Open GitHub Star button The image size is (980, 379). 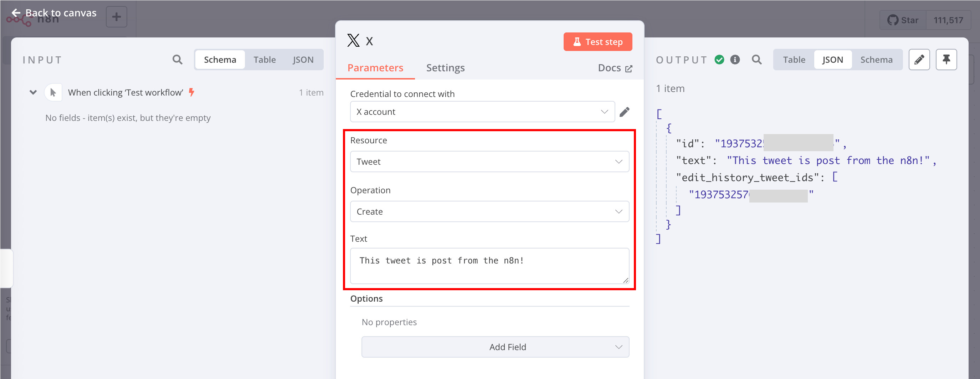coord(903,20)
